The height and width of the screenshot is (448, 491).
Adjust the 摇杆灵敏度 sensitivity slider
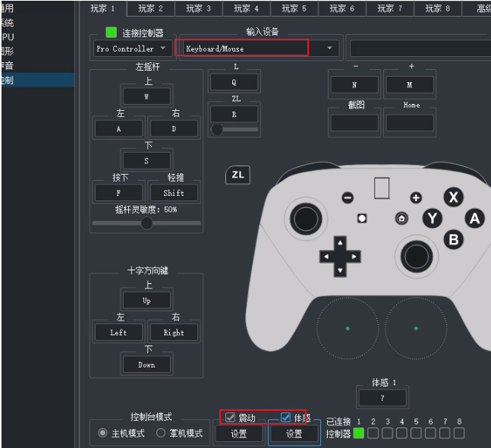click(x=146, y=223)
